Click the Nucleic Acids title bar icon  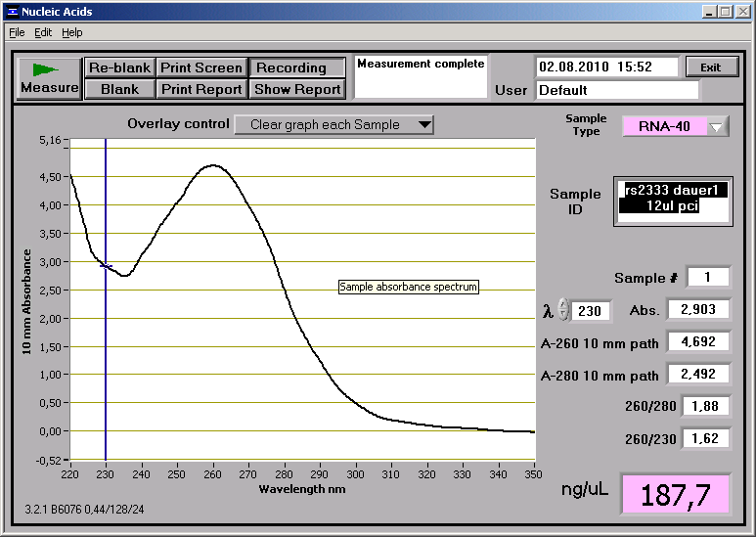tap(11, 11)
